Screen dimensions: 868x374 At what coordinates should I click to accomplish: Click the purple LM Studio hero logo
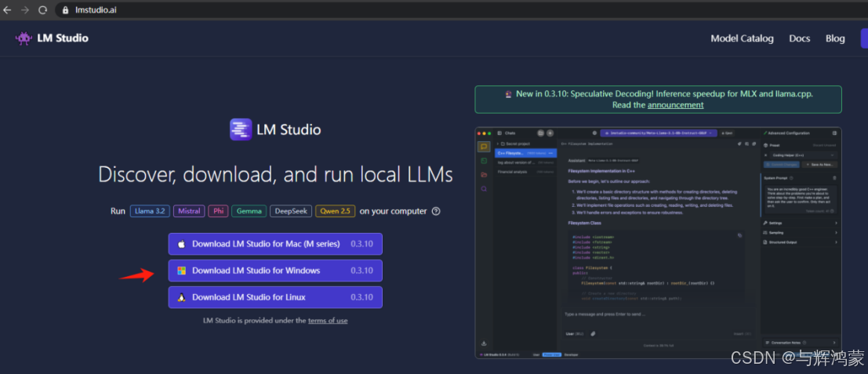tap(241, 130)
